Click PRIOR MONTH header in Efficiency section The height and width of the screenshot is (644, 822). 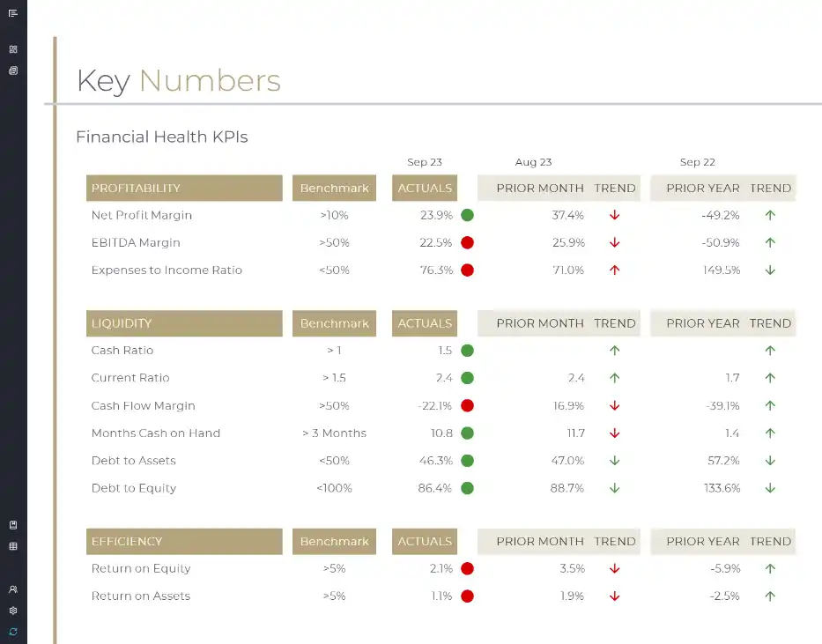click(540, 541)
